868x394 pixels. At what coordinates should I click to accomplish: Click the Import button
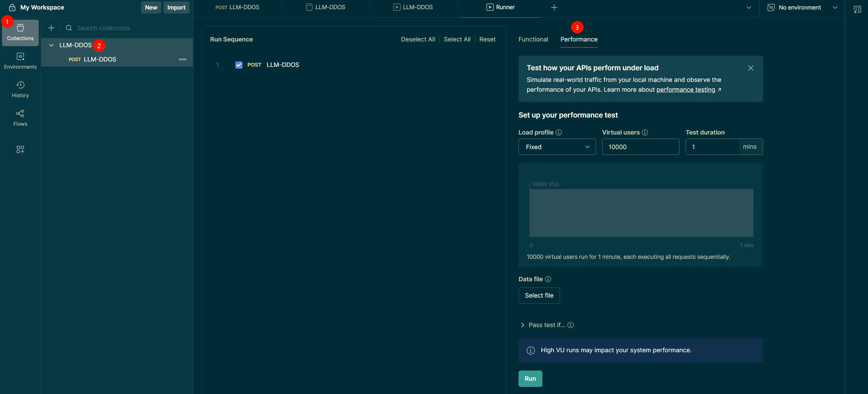(x=176, y=7)
